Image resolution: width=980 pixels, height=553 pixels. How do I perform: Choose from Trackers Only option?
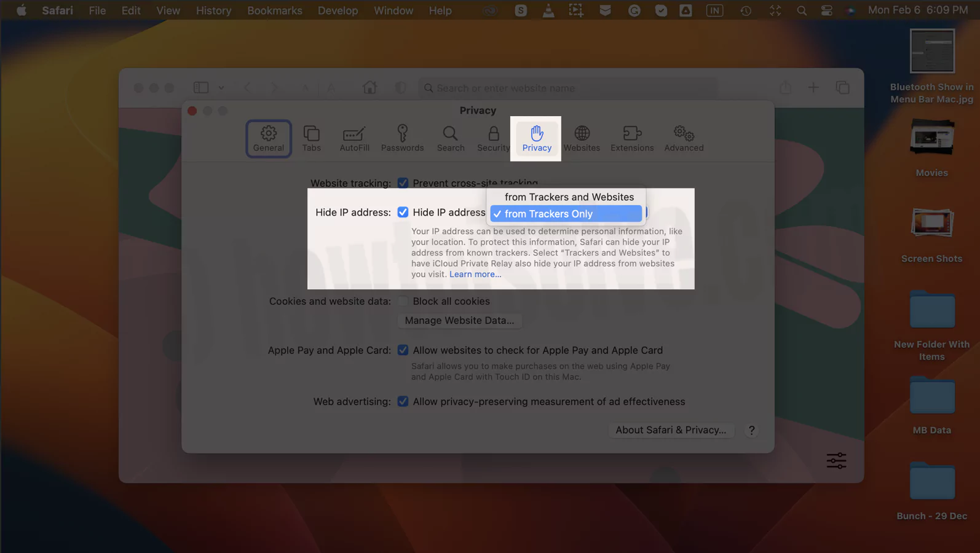coord(566,214)
